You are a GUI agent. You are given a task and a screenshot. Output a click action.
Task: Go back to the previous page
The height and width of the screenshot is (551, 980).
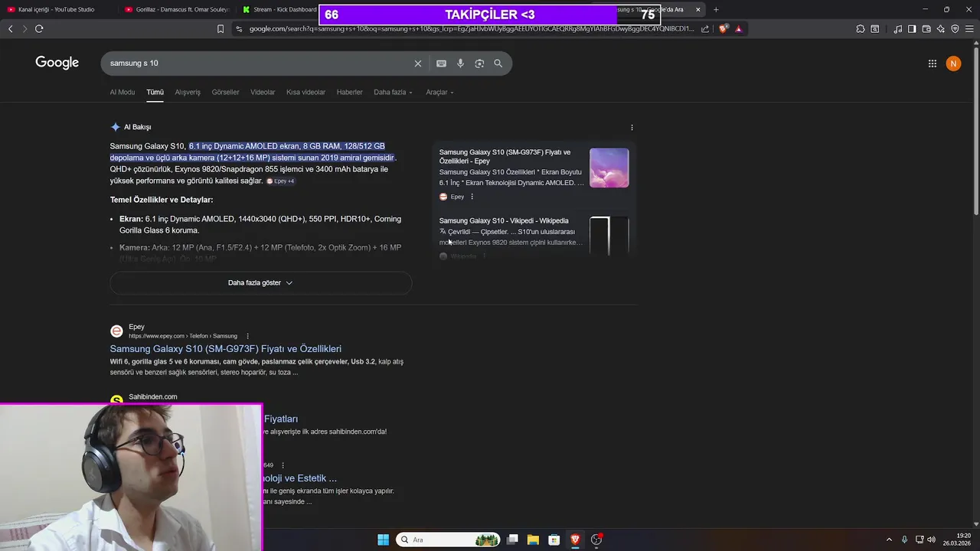click(10, 28)
